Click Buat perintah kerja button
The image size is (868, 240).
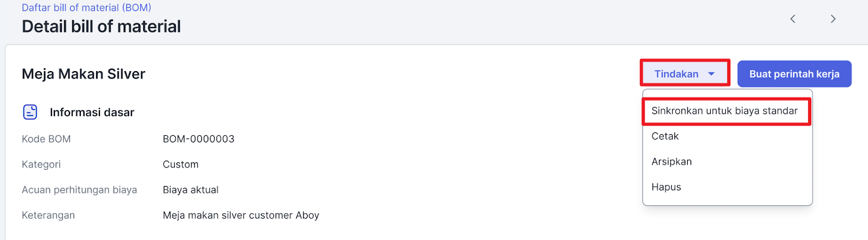[794, 74]
